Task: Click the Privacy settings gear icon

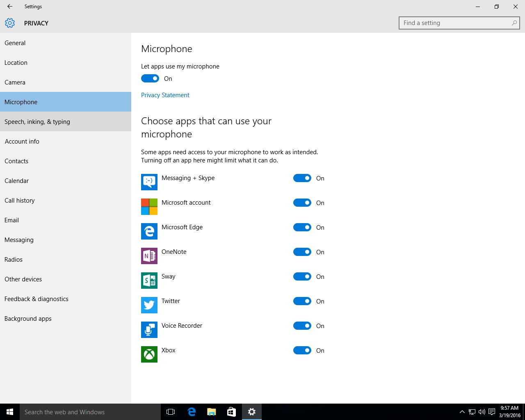Action: 10,23
